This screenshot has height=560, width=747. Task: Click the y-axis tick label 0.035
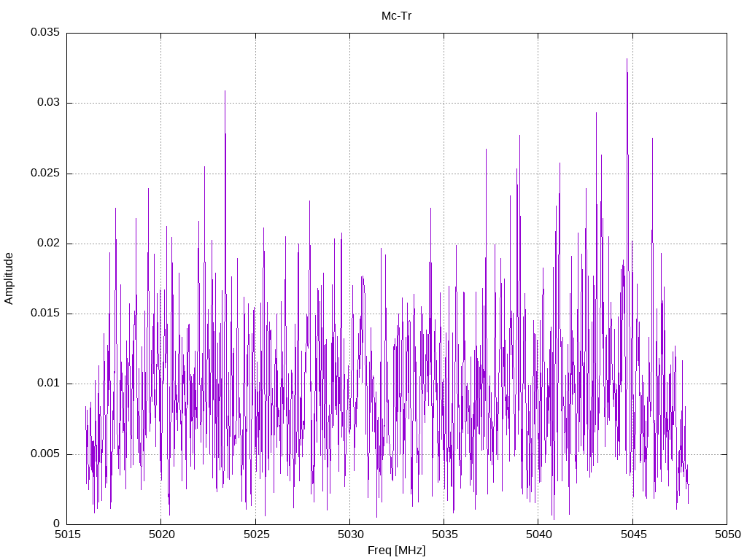[45, 32]
